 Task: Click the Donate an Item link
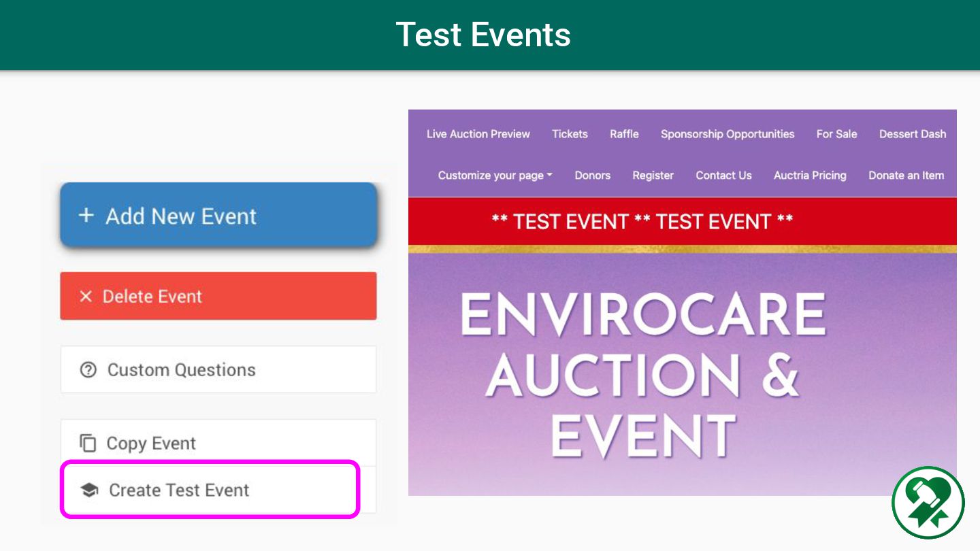(x=906, y=176)
